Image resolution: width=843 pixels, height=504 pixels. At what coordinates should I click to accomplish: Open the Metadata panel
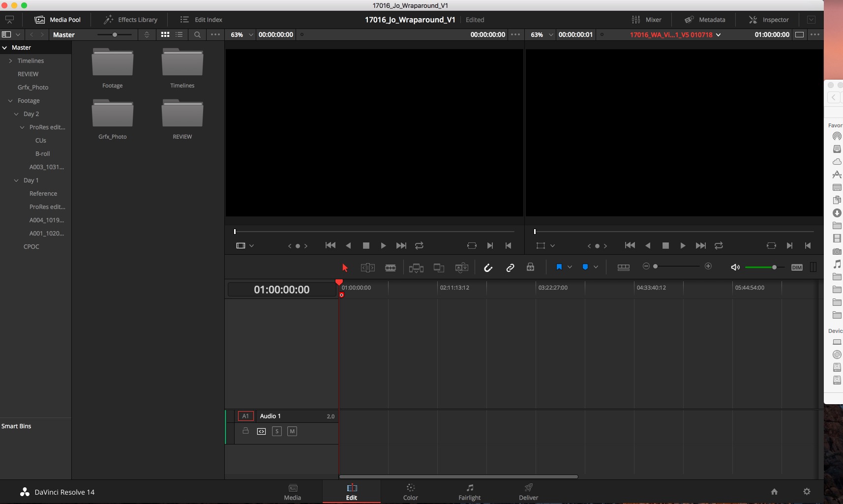pyautogui.click(x=705, y=20)
